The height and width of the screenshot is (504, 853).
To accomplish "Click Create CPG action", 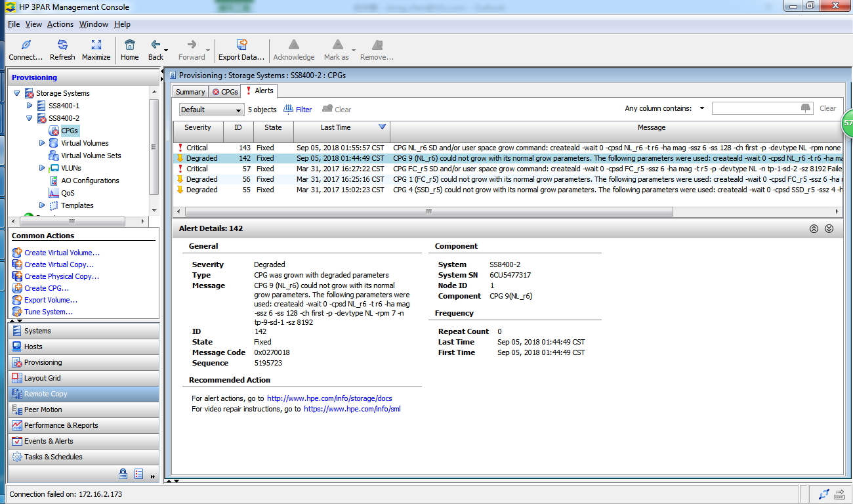I will [41, 288].
